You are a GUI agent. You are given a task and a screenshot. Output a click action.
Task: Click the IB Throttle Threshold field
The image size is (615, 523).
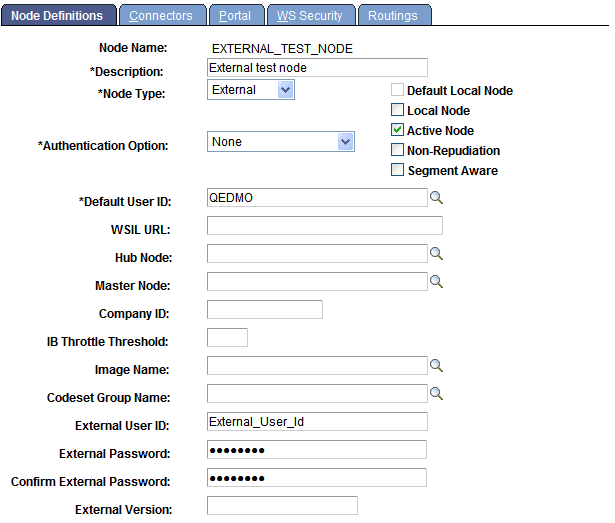[x=227, y=337]
